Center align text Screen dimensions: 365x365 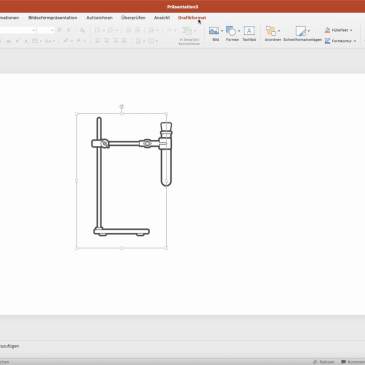[107, 41]
